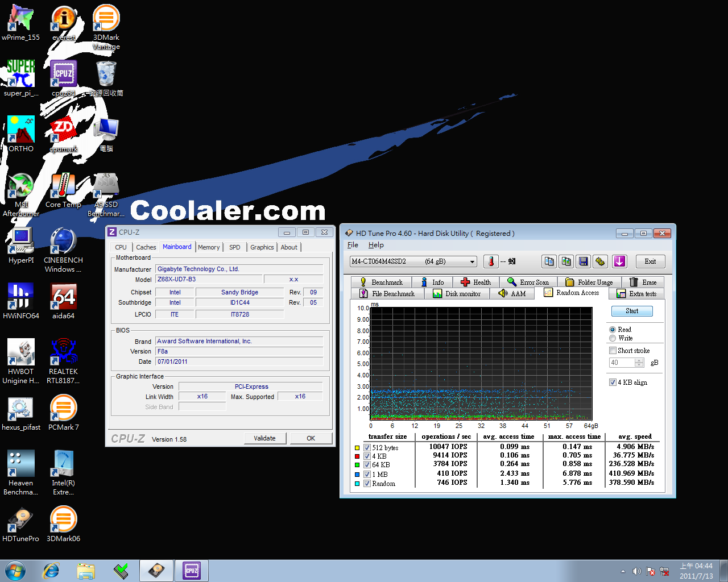
Task: Switch to the Error Scan tab
Action: [528, 282]
